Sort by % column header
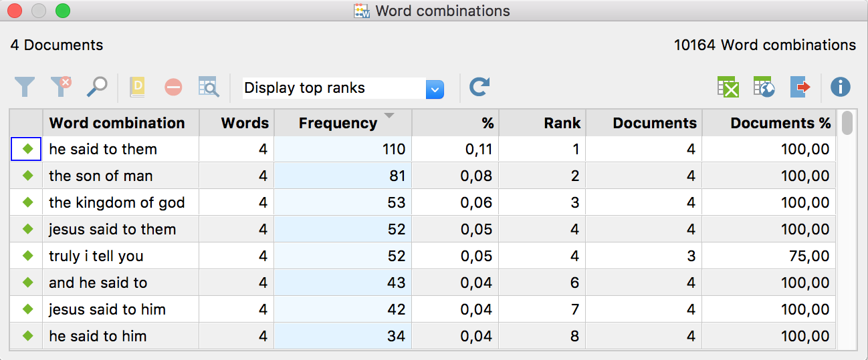The image size is (868, 360). [x=455, y=123]
